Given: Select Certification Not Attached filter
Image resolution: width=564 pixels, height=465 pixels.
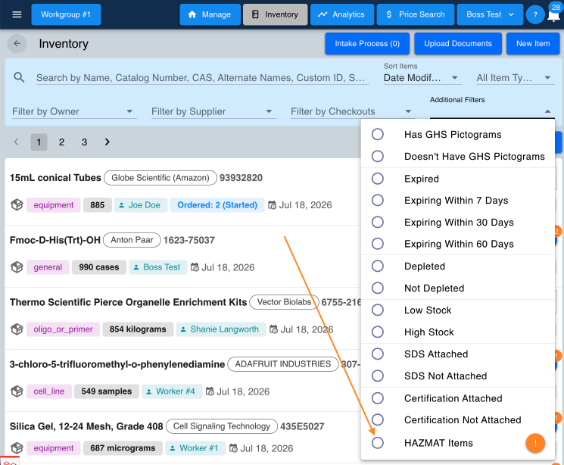Looking at the screenshot, I should coord(458,420).
